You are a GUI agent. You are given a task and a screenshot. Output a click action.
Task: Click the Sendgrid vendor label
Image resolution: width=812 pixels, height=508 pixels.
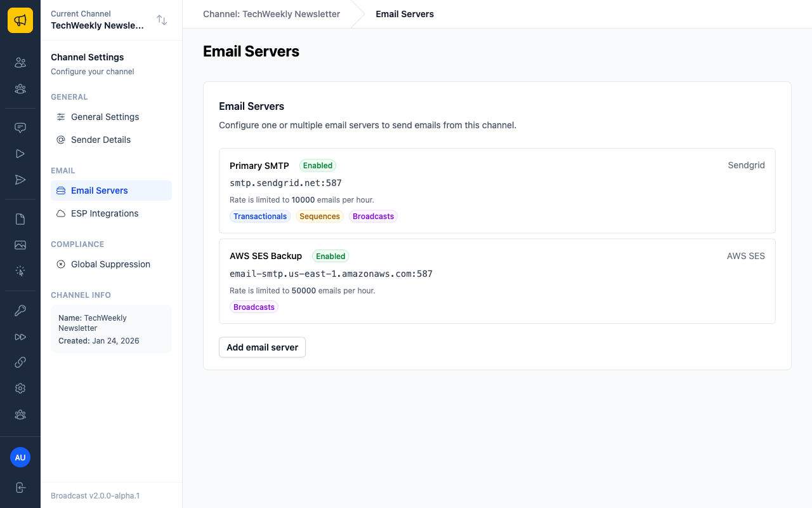coord(746,165)
